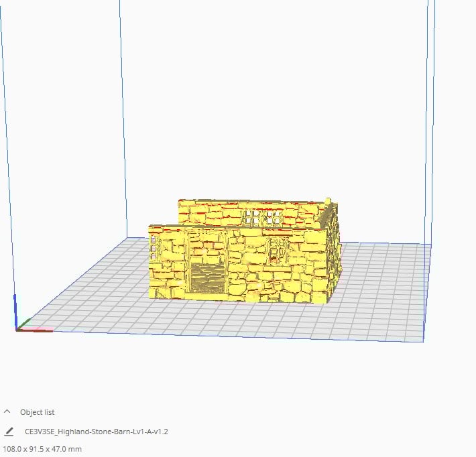Select CE3V3SE_Highland-Stone-Barn-Lv1-A-v1.2 object entry
The image size is (476, 457).
pos(97,432)
